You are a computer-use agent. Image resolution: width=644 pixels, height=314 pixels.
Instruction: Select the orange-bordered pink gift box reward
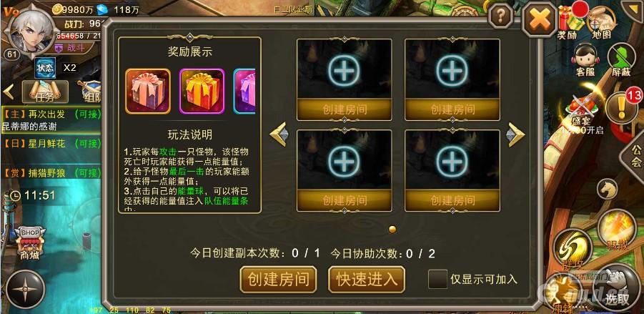148,92
